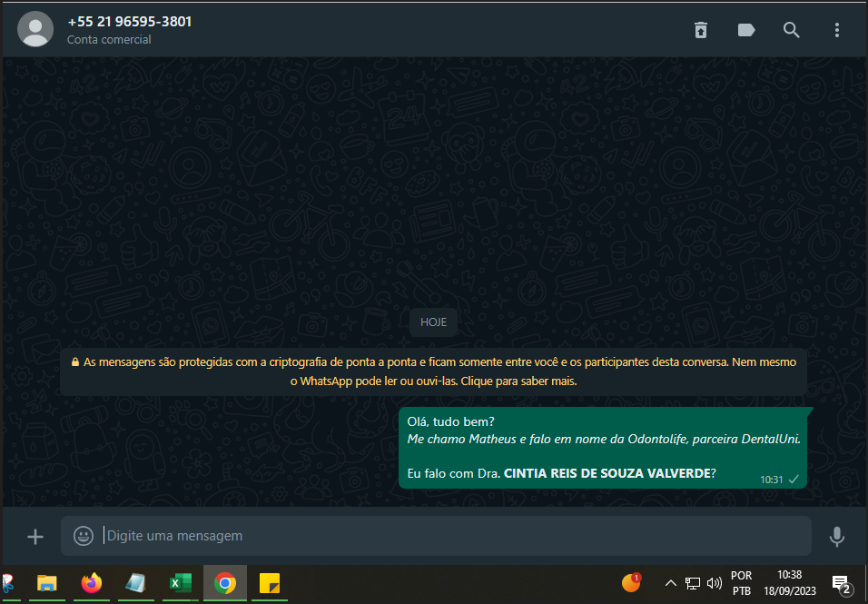The height and width of the screenshot is (604, 868).
Task: Click the delete chat trash icon
Action: 701,30
